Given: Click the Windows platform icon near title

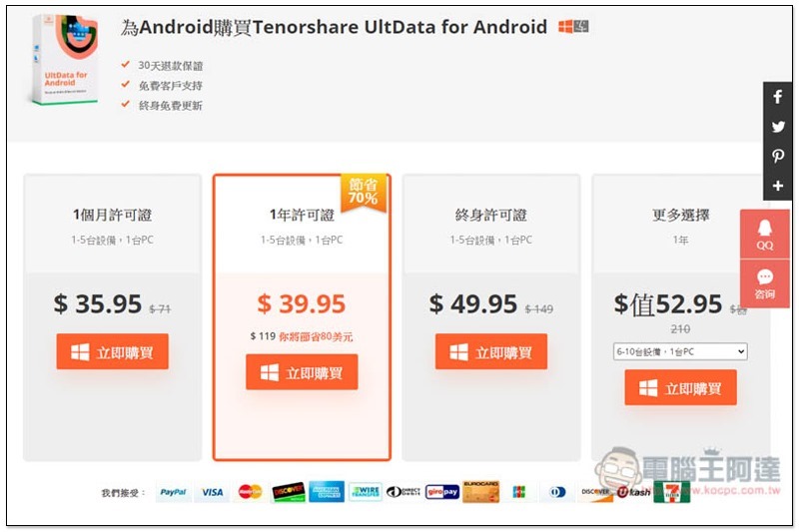Looking at the screenshot, I should (x=565, y=27).
